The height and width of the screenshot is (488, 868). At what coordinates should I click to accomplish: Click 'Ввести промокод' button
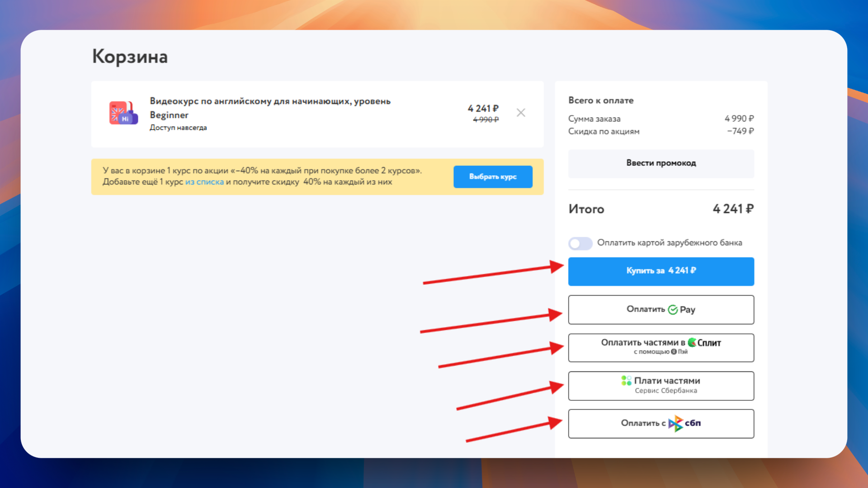(x=660, y=163)
